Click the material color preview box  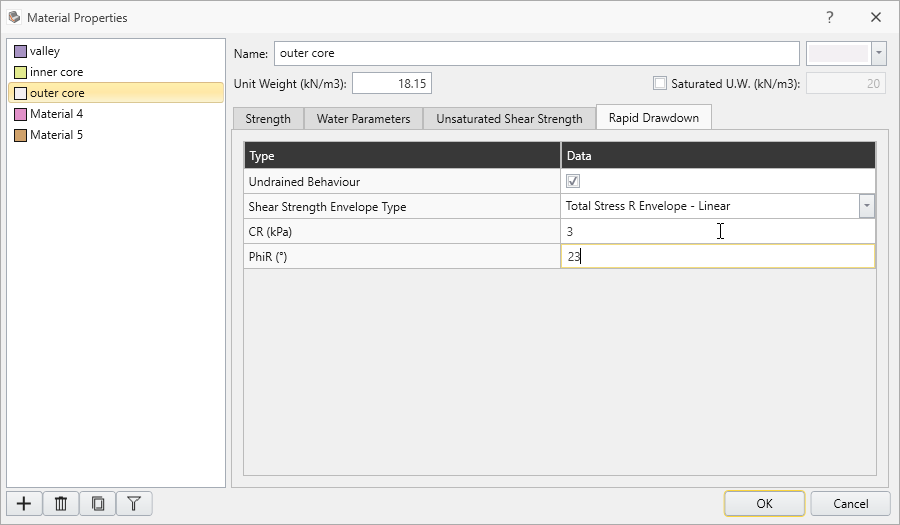coord(839,53)
